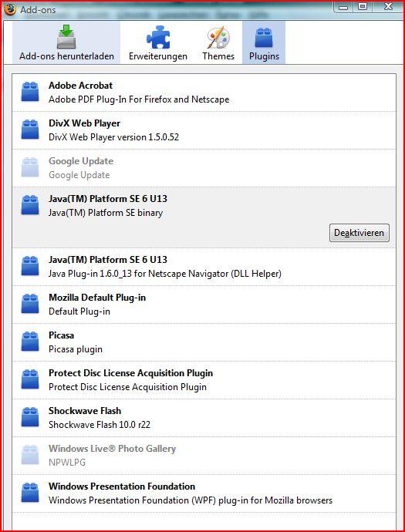This screenshot has height=532, width=405.
Task: Switch to the Erweiterungen tab label
Action: [x=158, y=56]
